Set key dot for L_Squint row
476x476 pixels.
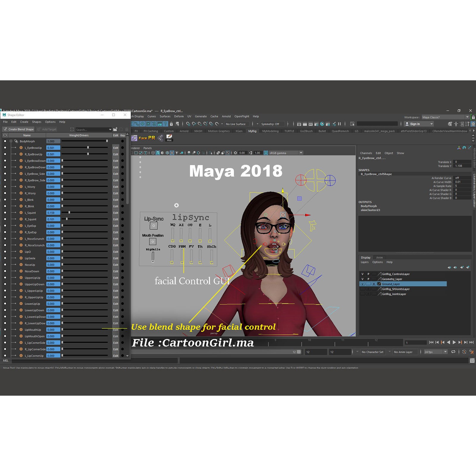coord(123,213)
